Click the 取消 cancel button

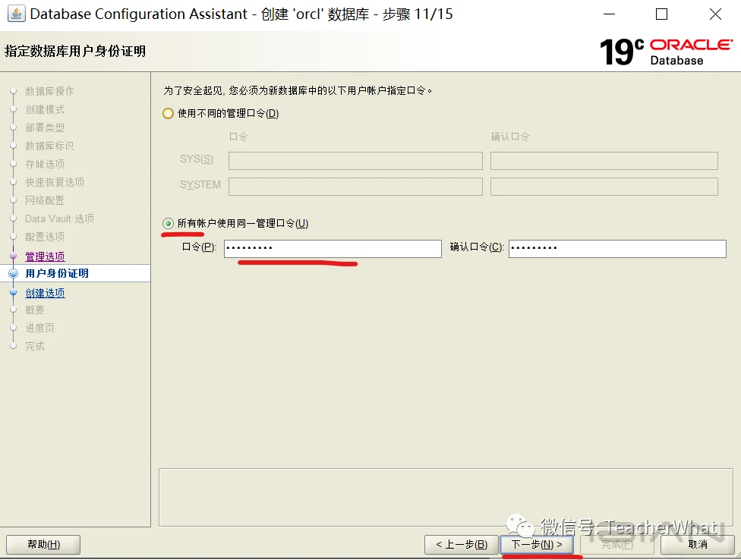pyautogui.click(x=698, y=544)
